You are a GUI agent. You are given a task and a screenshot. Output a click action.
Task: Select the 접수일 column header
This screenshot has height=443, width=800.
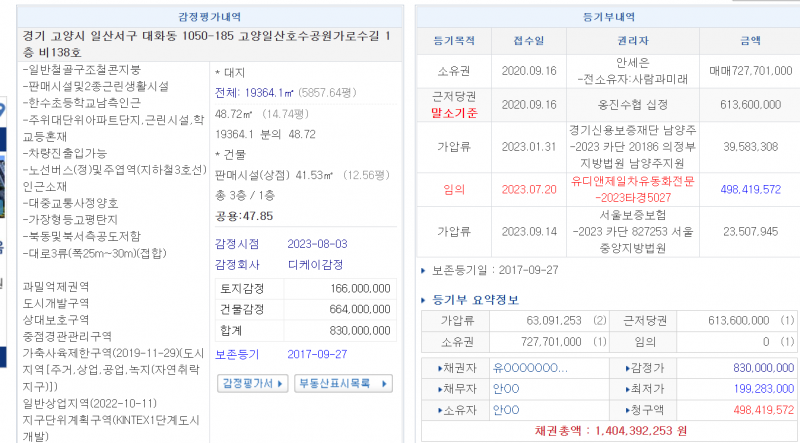(x=529, y=41)
